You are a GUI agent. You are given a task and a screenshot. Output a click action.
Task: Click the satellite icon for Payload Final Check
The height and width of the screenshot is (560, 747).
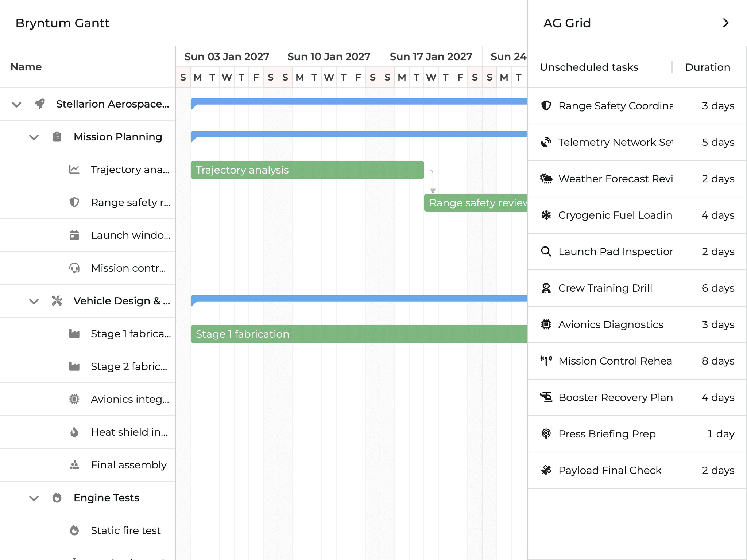click(x=546, y=470)
